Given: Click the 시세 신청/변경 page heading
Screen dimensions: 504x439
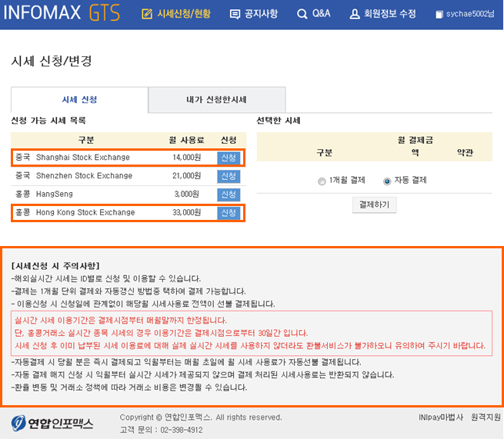Looking at the screenshot, I should [52, 61].
